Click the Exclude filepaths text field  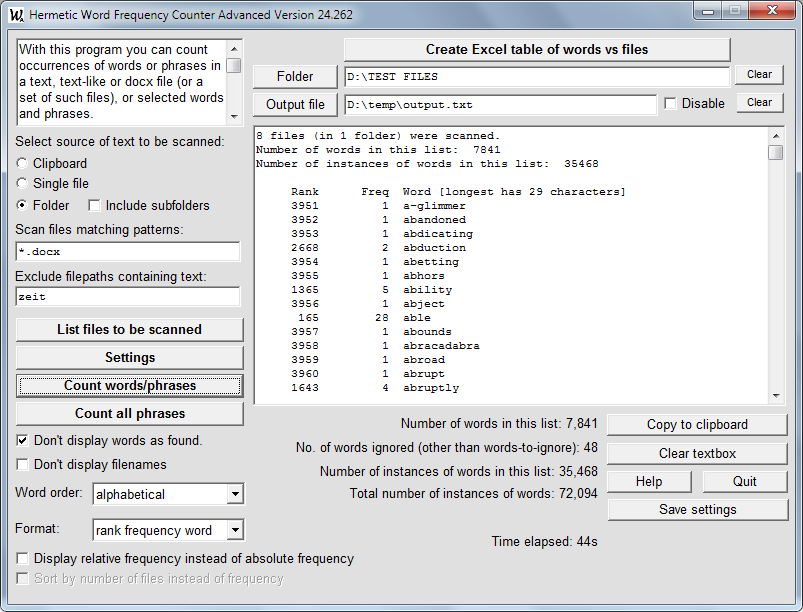pos(128,297)
